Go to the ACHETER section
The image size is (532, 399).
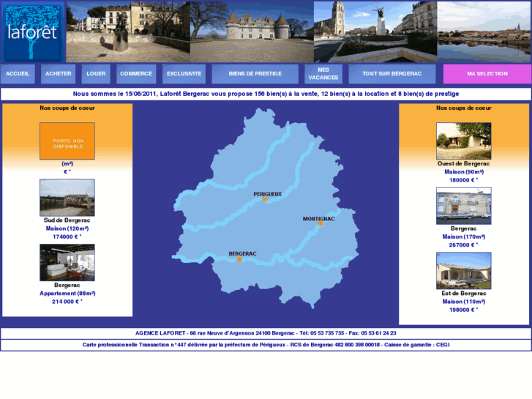click(x=59, y=74)
